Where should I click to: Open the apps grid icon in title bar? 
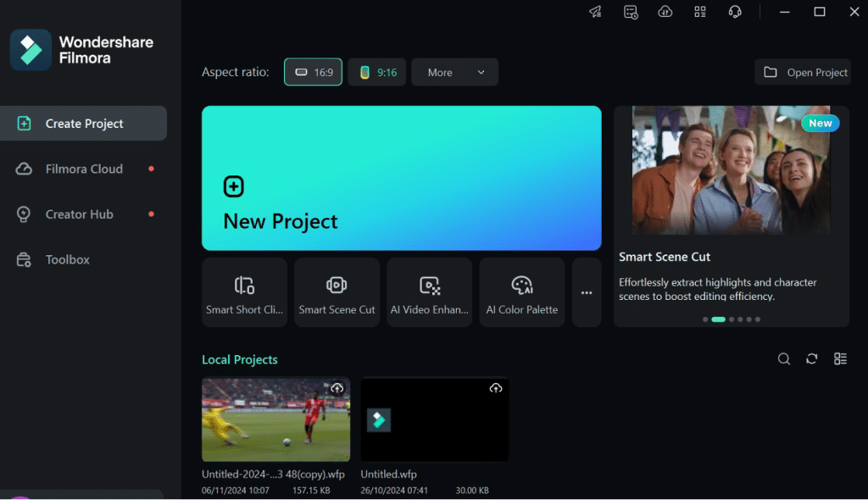pyautogui.click(x=700, y=12)
